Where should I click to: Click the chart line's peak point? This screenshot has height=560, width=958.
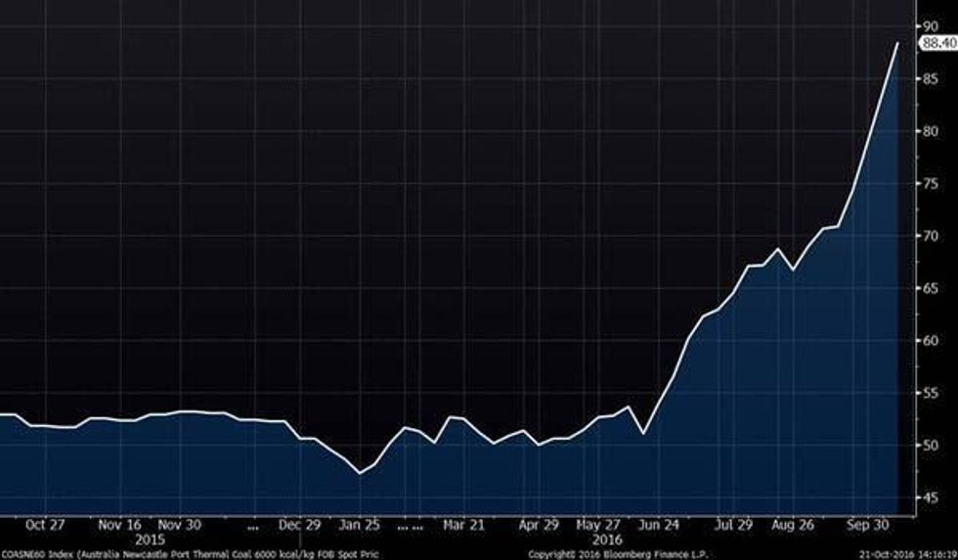897,43
